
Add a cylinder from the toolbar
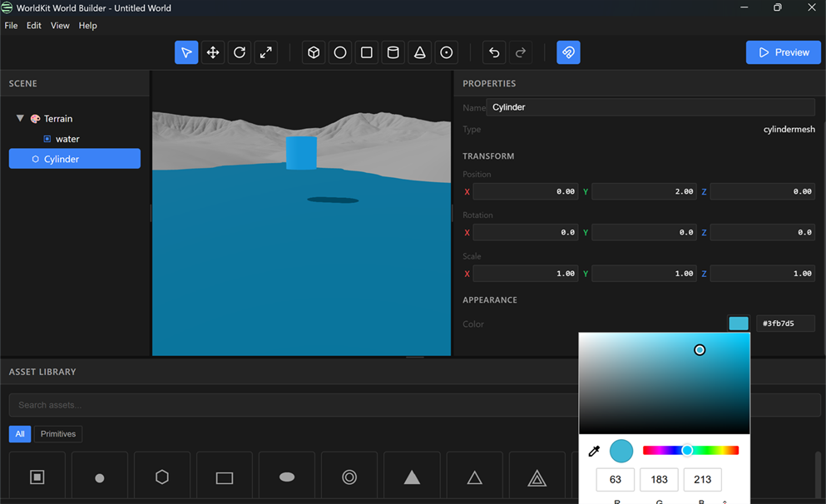tap(393, 52)
